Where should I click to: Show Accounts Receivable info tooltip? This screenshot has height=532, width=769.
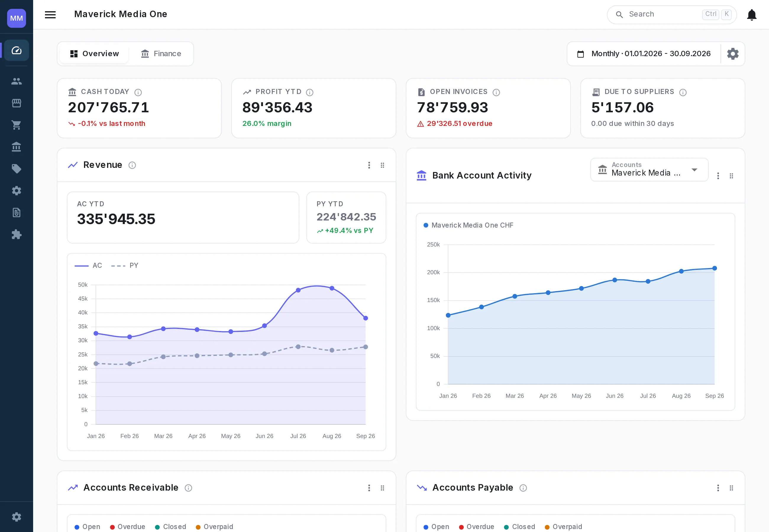click(x=188, y=488)
